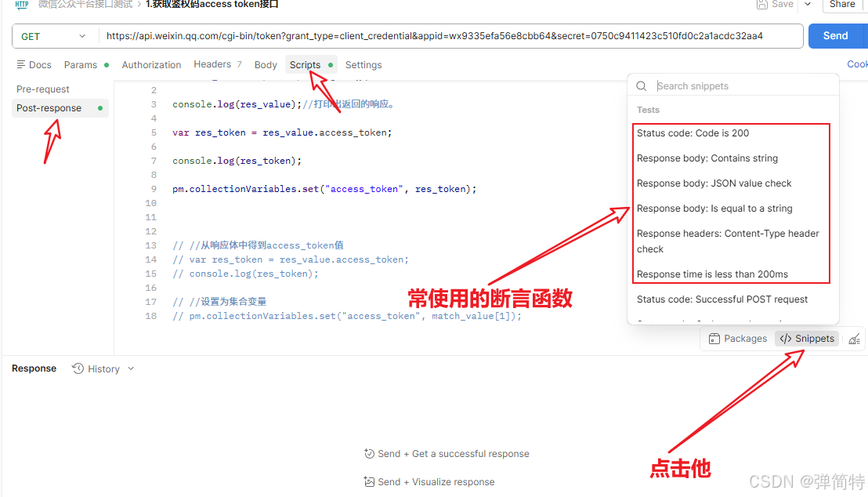Screen dimensions: 868x497
Task: Click the Response panel label
Action: [x=34, y=368]
